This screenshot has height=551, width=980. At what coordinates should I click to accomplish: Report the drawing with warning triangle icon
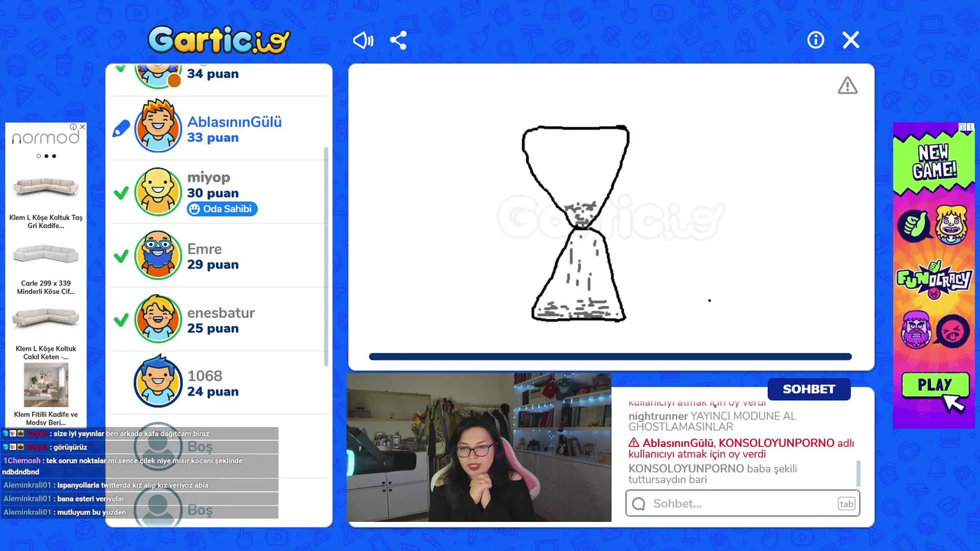[848, 85]
